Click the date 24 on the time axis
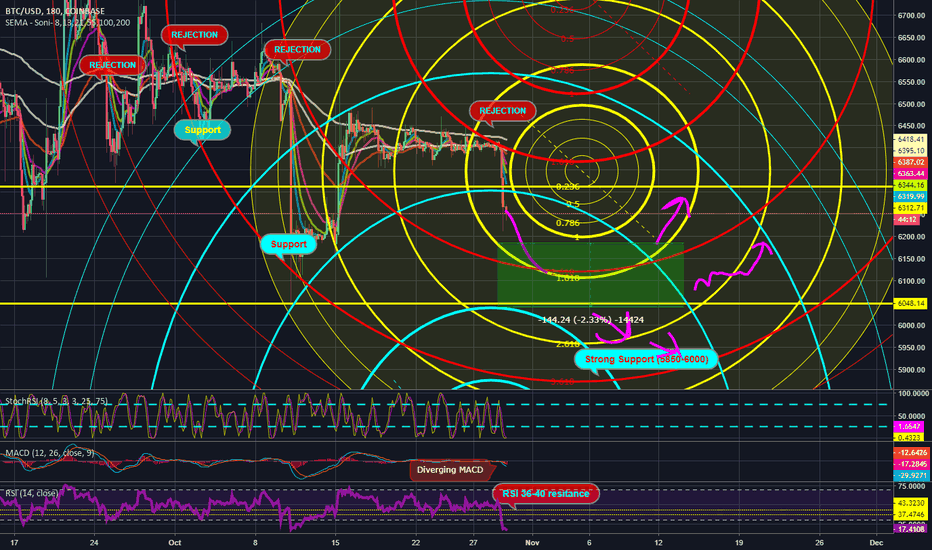The width and height of the screenshot is (932, 550). tap(93, 542)
